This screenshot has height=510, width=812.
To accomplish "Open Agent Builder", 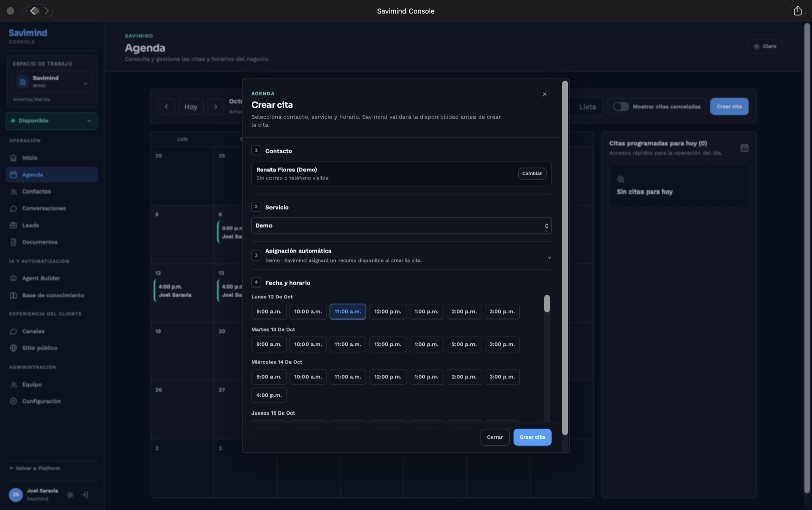I will click(52, 278).
